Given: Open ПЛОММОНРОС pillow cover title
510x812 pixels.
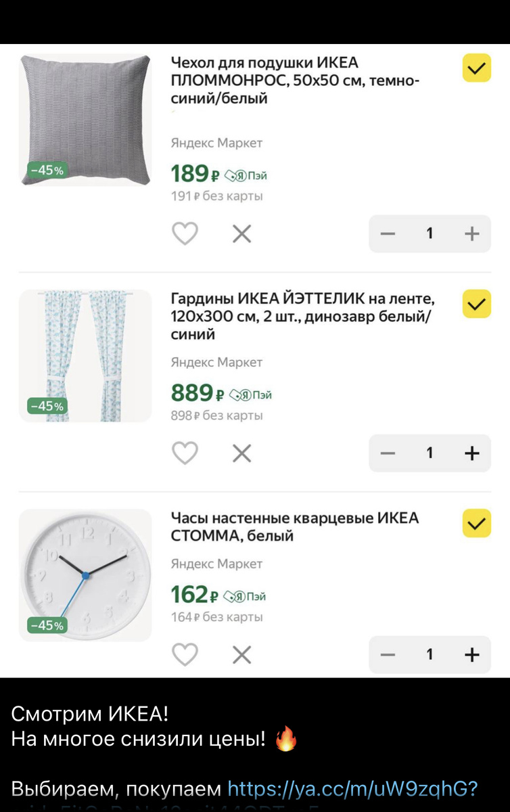Looking at the screenshot, I should point(294,81).
